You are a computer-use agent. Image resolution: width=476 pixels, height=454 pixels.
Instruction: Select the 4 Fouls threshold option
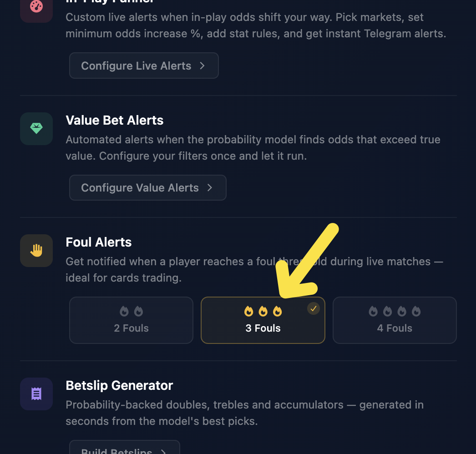[x=395, y=320]
